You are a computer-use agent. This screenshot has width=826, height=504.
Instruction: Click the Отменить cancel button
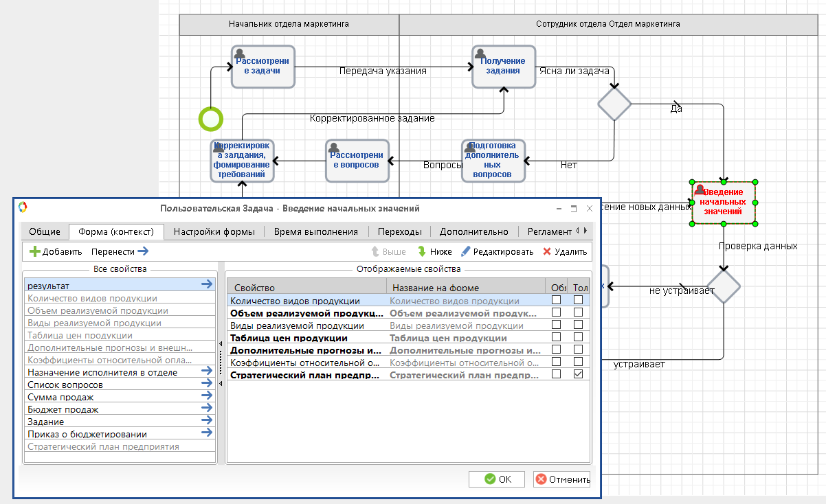pyautogui.click(x=562, y=479)
